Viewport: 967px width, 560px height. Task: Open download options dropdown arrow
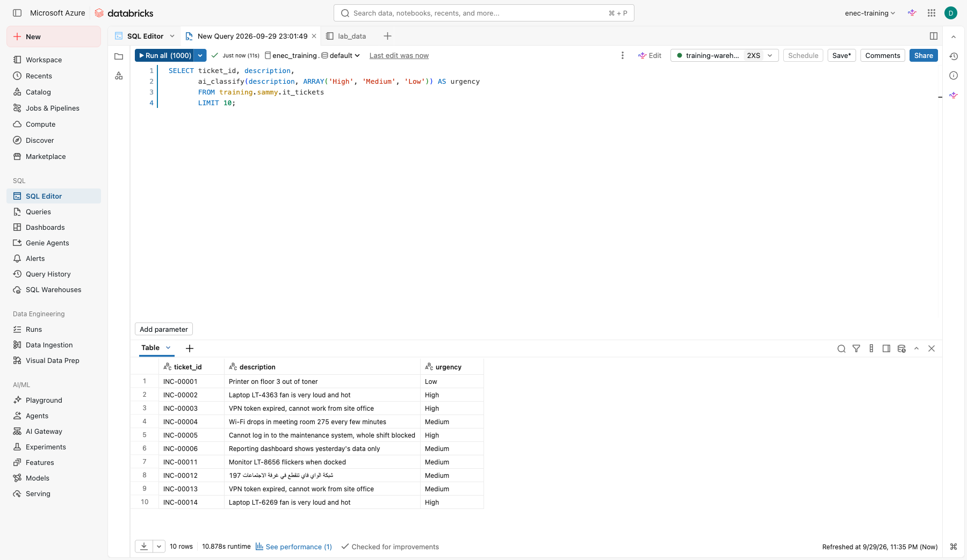[x=159, y=547]
